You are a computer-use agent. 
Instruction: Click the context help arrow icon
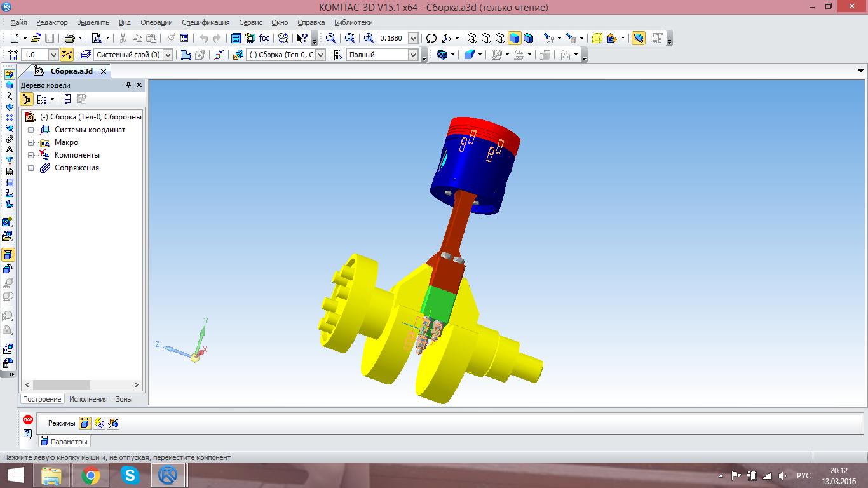pyautogui.click(x=302, y=38)
